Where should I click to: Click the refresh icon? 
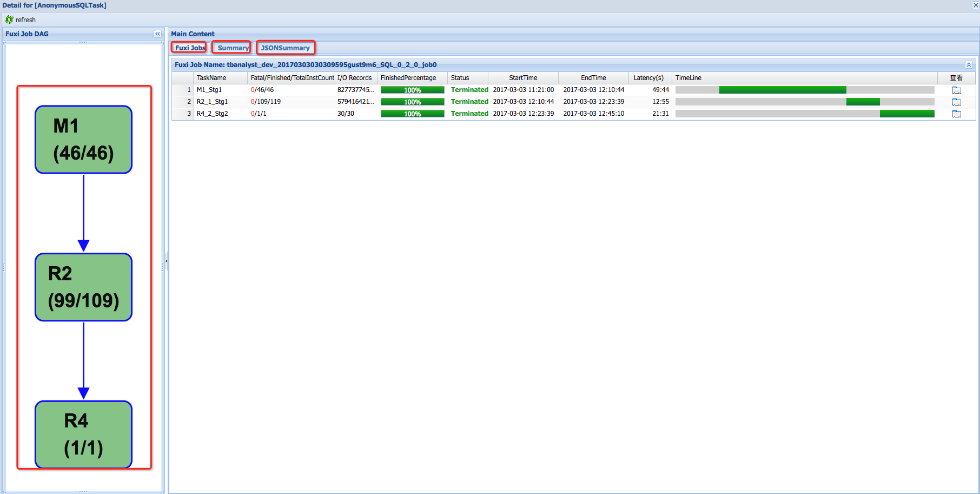[x=9, y=19]
